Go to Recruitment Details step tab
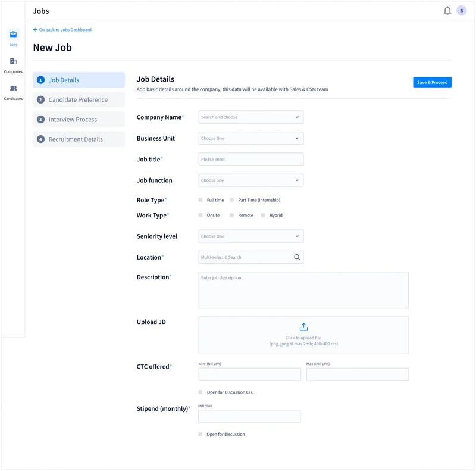This screenshot has width=476, height=471. click(x=79, y=139)
